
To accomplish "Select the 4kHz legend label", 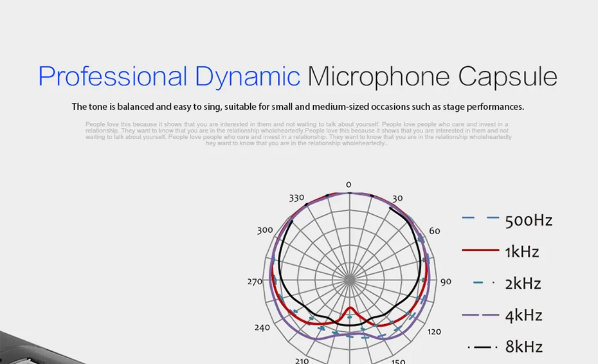I will (523, 316).
